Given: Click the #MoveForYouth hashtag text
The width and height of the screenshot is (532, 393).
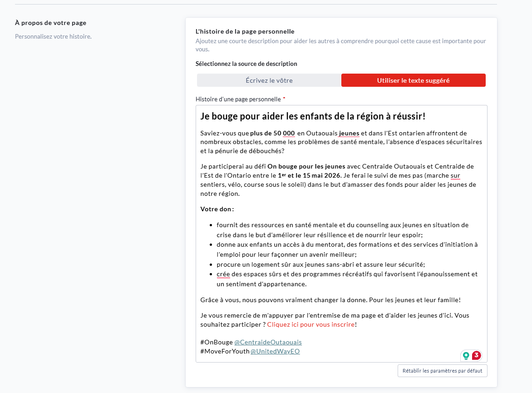Looking at the screenshot, I should coord(225,351).
